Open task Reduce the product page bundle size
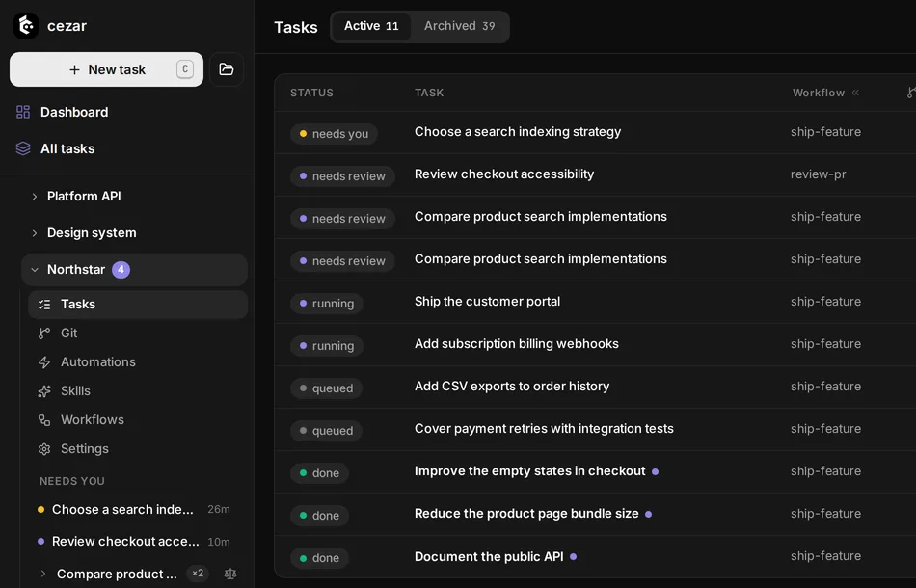 point(526,514)
